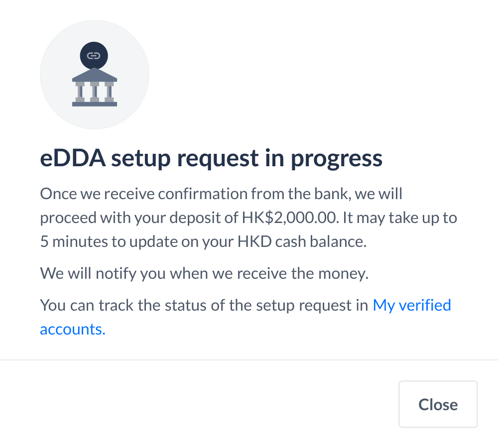Click the bank building's triangular roof
This screenshot has width=498, height=448.
(95, 75)
